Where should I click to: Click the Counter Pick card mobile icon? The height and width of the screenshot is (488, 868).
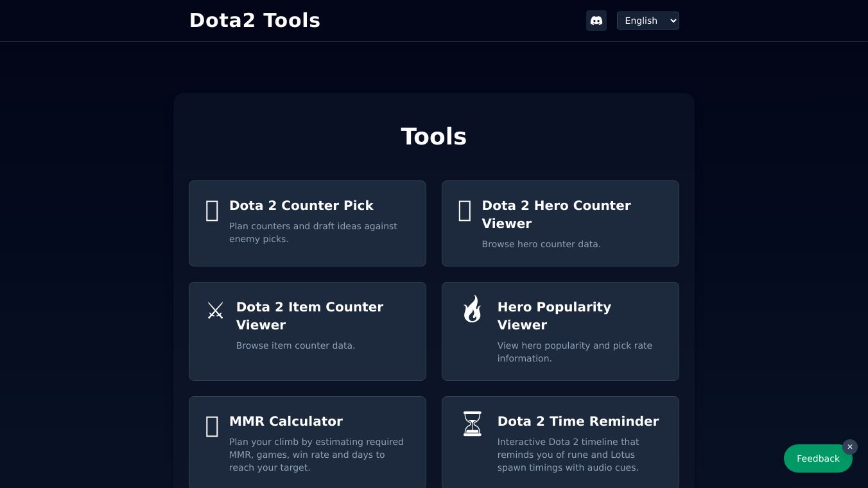(x=212, y=211)
